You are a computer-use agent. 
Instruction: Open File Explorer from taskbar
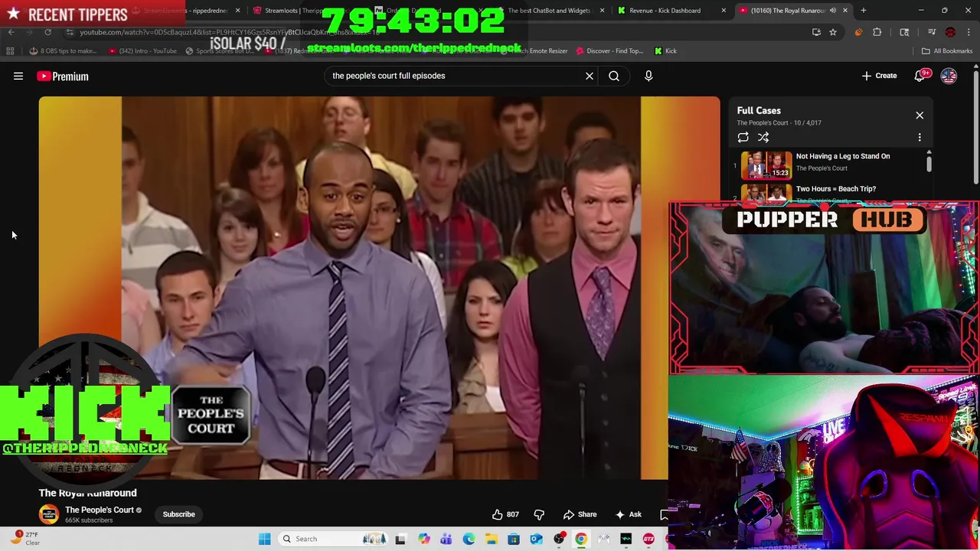click(x=491, y=539)
